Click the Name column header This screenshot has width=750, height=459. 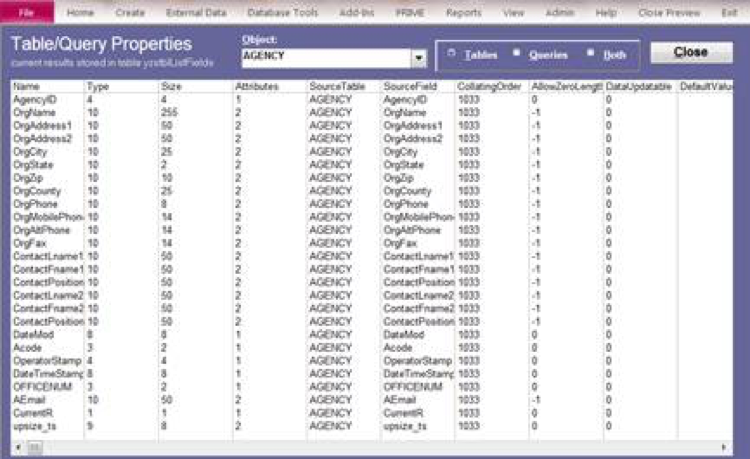[x=47, y=89]
